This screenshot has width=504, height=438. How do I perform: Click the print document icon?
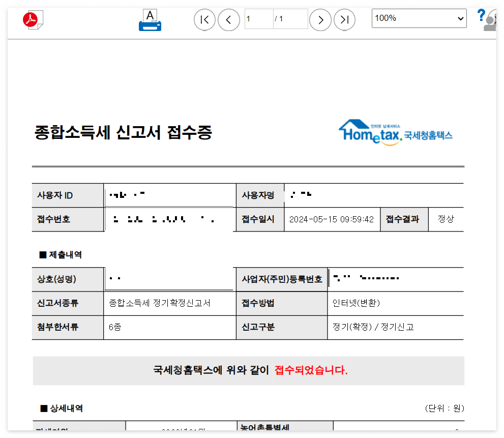[x=150, y=19]
